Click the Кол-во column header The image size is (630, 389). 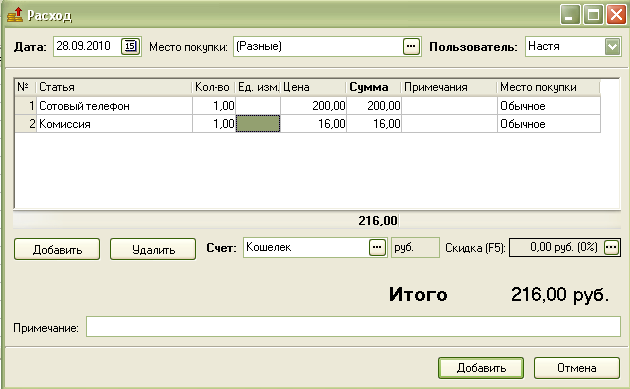213,87
